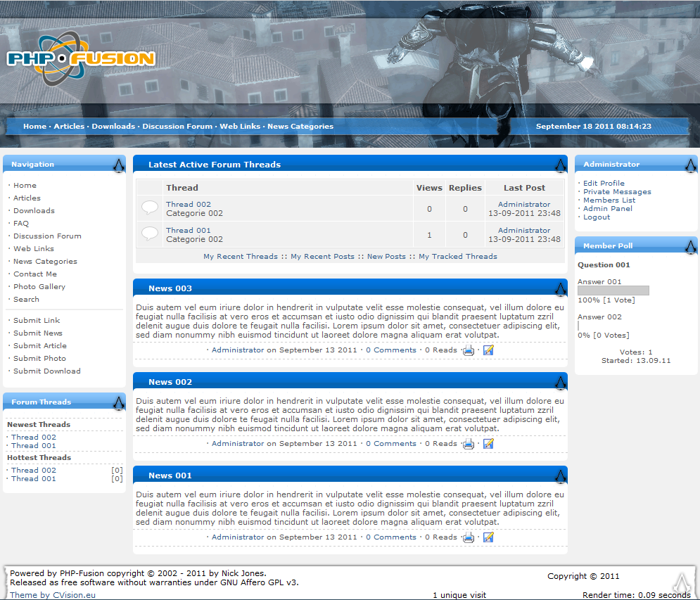Go to the Admin Panel
Screen dimensions: 700x600
pos(608,208)
